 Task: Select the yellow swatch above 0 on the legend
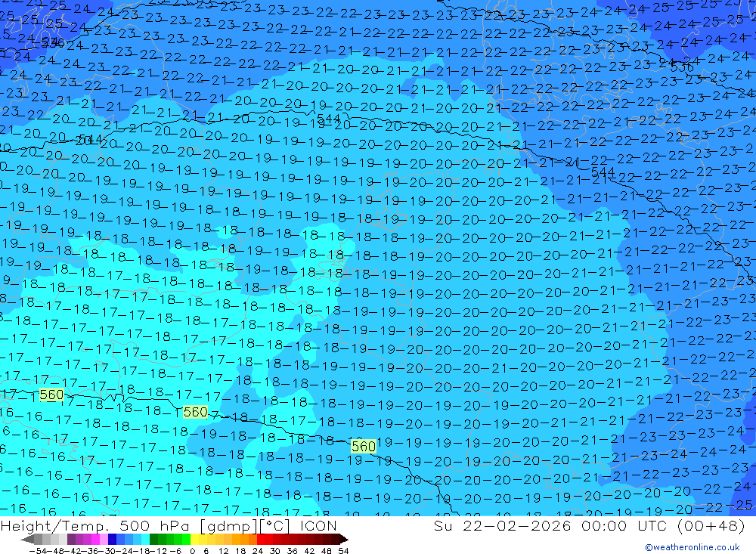(x=194, y=539)
